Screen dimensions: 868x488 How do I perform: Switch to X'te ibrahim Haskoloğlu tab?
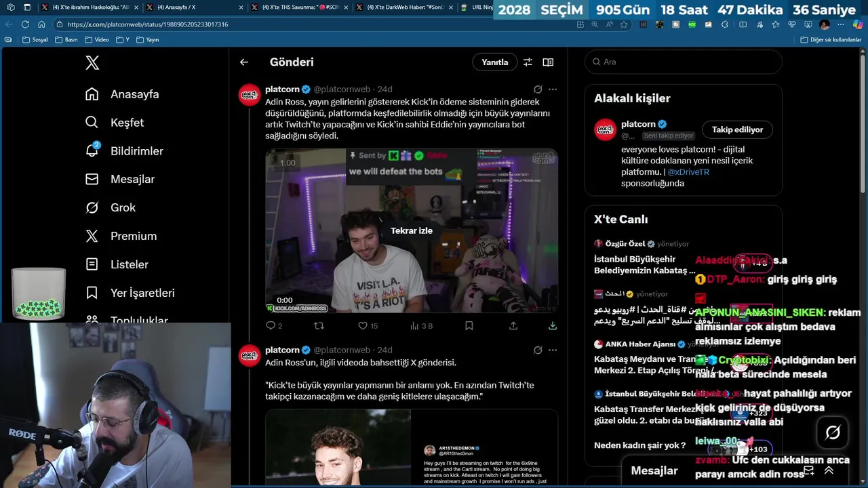88,7
